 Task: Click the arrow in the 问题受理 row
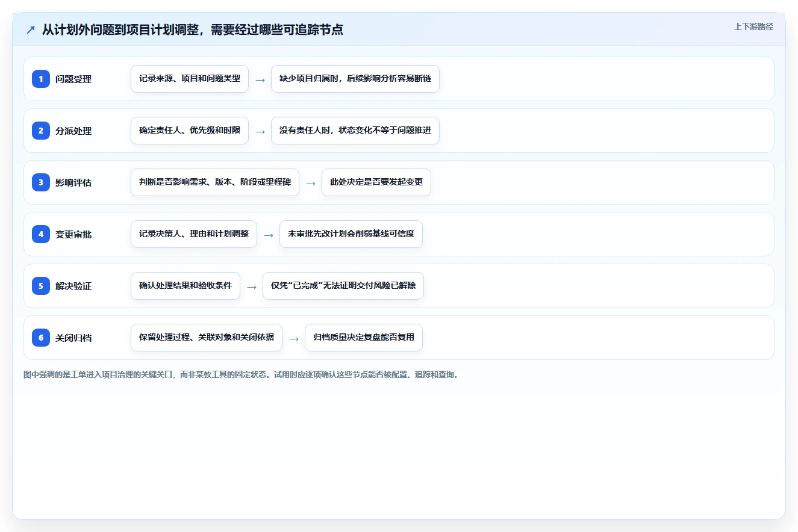[x=260, y=79]
